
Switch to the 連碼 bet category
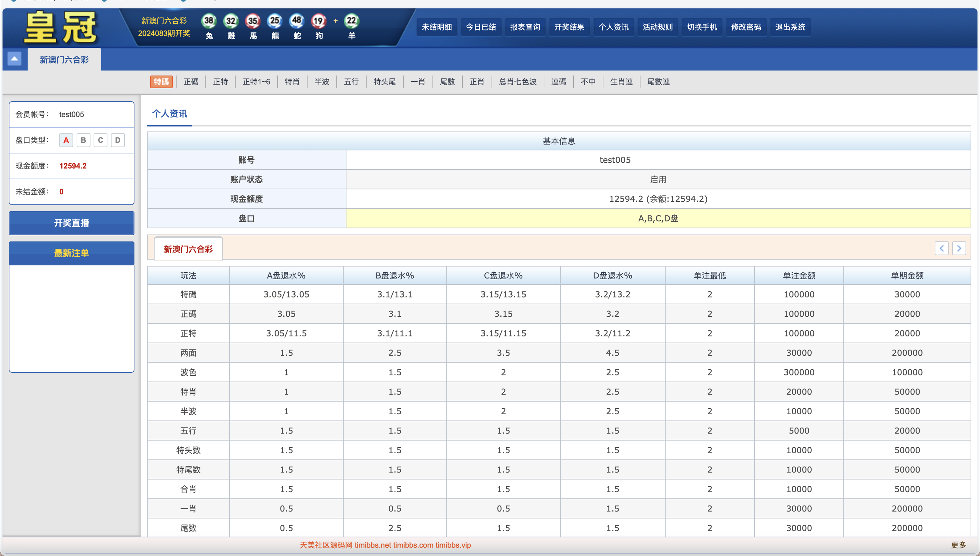[558, 82]
